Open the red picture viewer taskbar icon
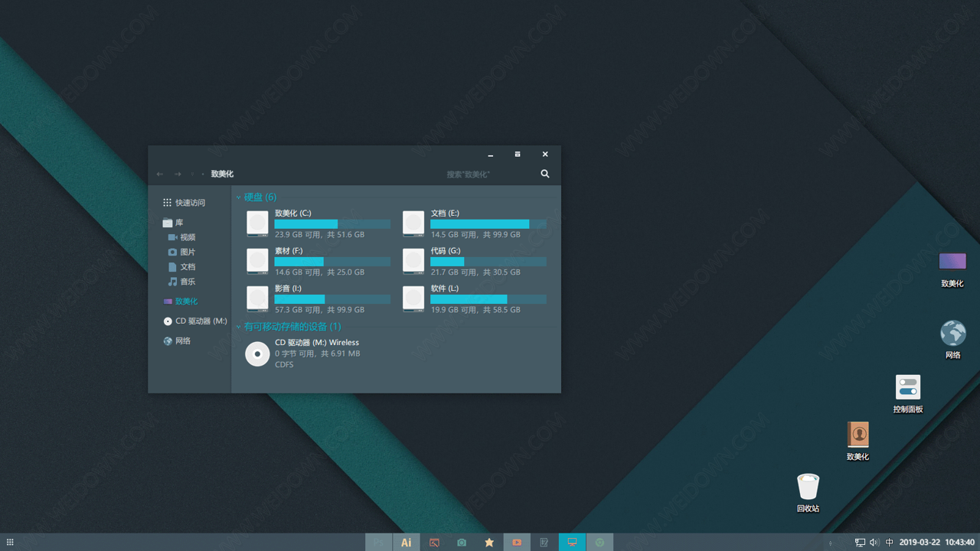980x551 pixels. [434, 543]
